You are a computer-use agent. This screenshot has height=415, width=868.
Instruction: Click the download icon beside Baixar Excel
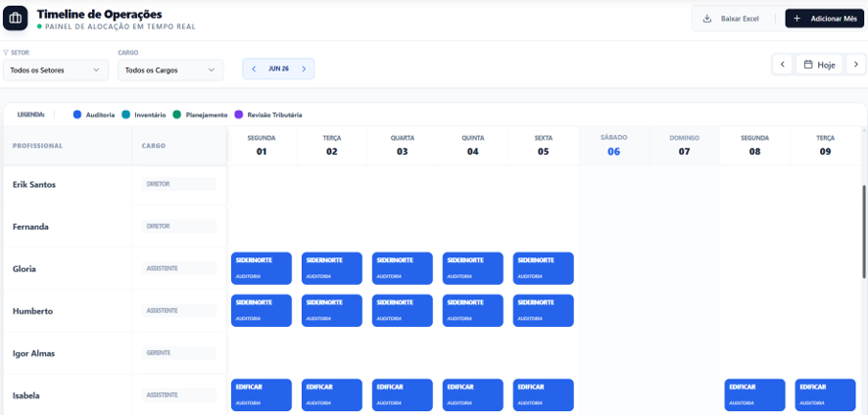[x=707, y=19]
